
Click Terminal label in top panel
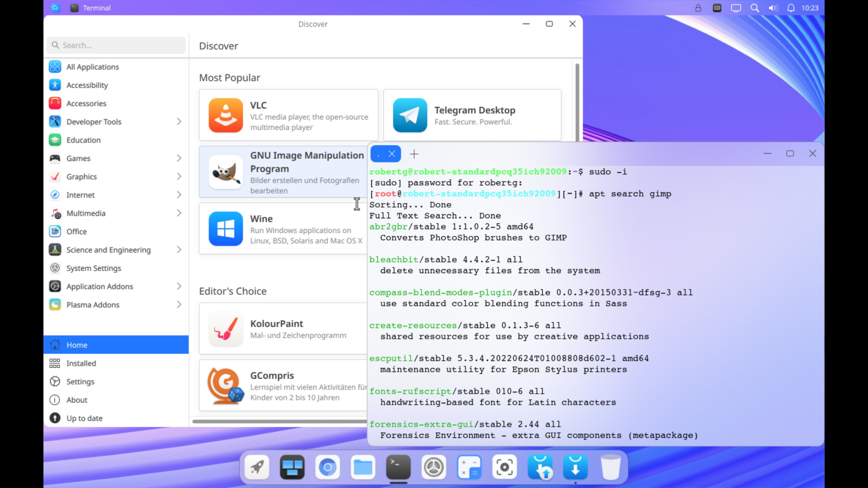(x=97, y=8)
